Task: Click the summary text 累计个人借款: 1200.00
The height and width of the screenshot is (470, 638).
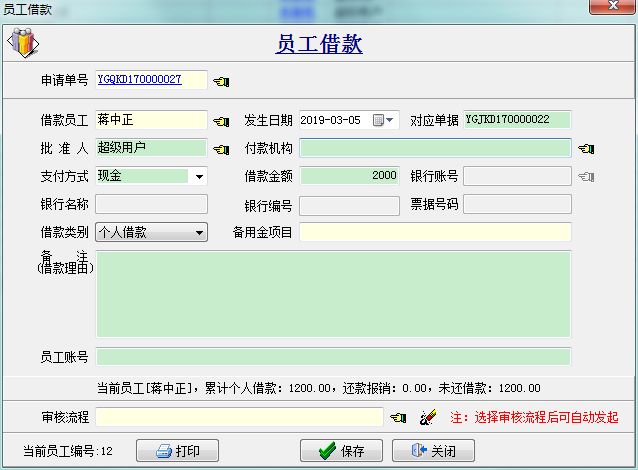Action: point(268,388)
